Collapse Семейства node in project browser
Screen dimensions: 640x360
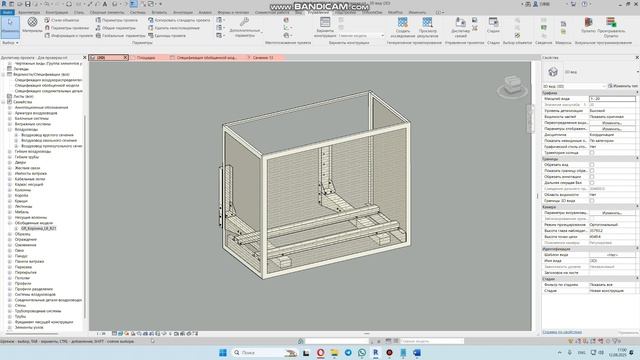click(3, 102)
